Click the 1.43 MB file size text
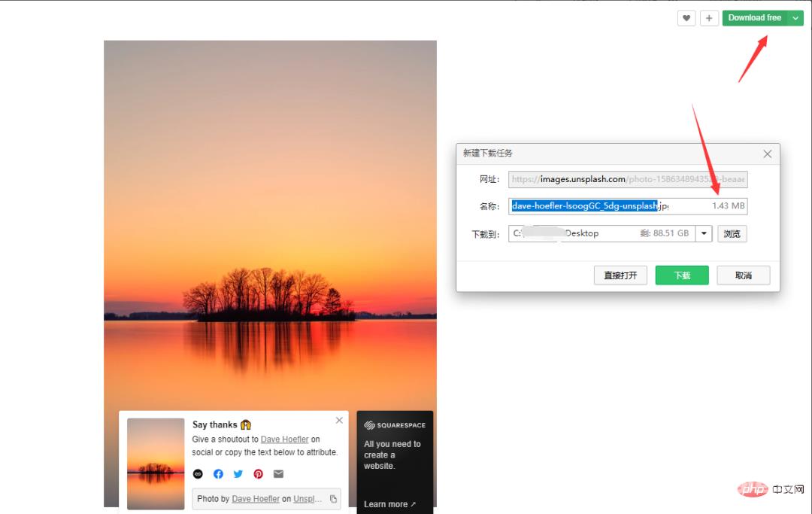Screen dimensions: 812x514 (728, 205)
